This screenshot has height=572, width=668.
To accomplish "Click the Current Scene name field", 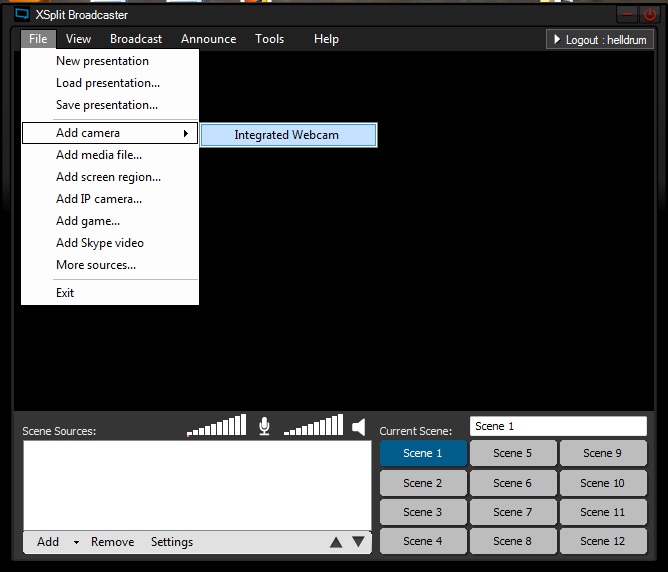I will coord(558,426).
